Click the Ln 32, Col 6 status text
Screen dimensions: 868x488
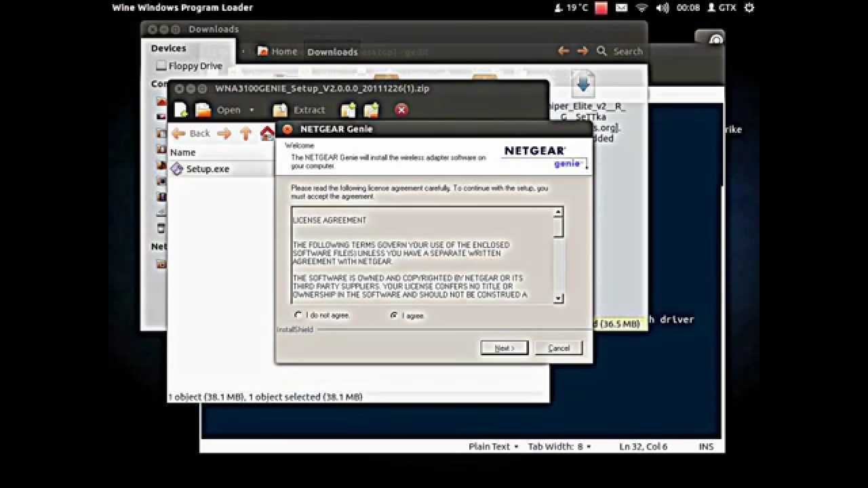coord(643,447)
